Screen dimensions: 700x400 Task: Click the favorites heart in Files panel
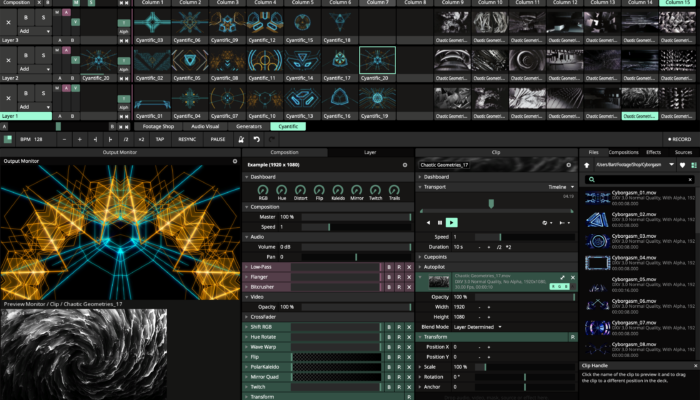683,164
